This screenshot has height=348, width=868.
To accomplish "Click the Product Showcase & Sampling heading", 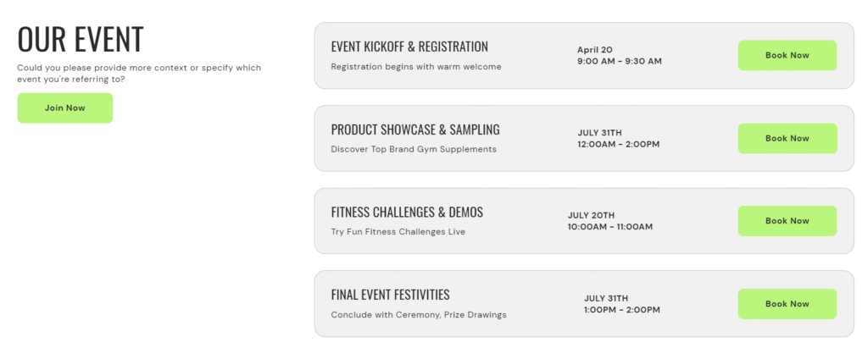I will (x=415, y=130).
